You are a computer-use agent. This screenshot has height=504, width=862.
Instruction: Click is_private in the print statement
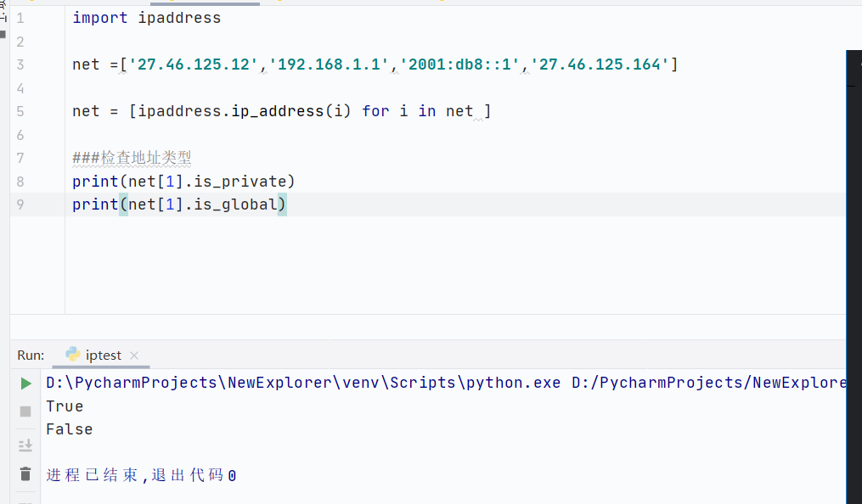(240, 182)
